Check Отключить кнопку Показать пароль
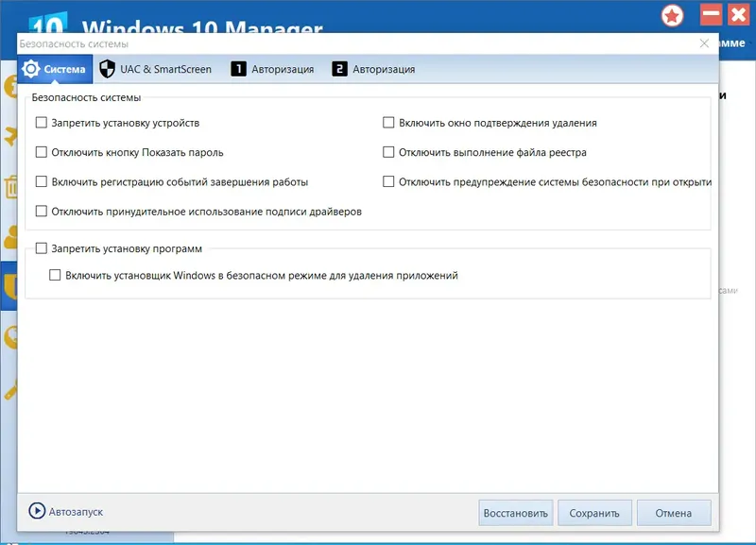The width and height of the screenshot is (756, 545). tap(42, 152)
